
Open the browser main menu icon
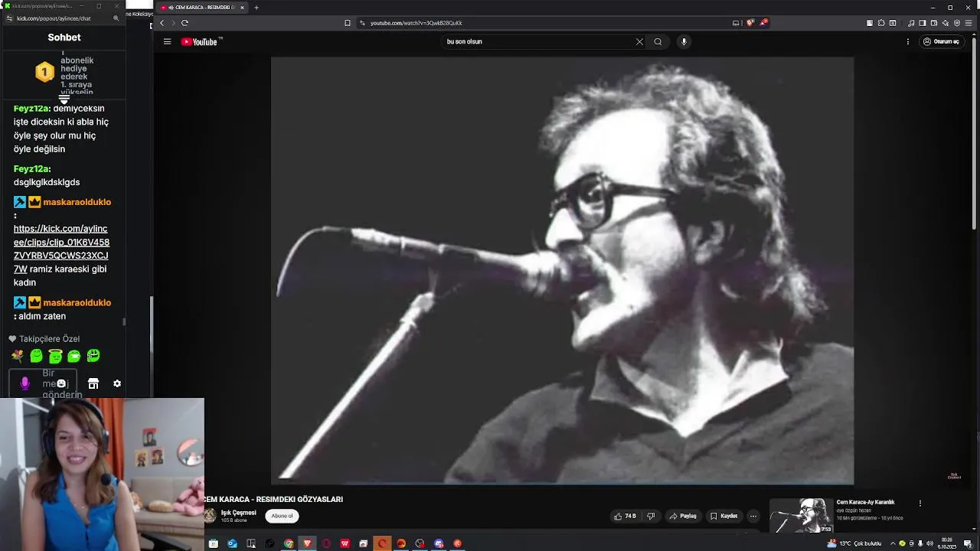pyautogui.click(x=968, y=23)
